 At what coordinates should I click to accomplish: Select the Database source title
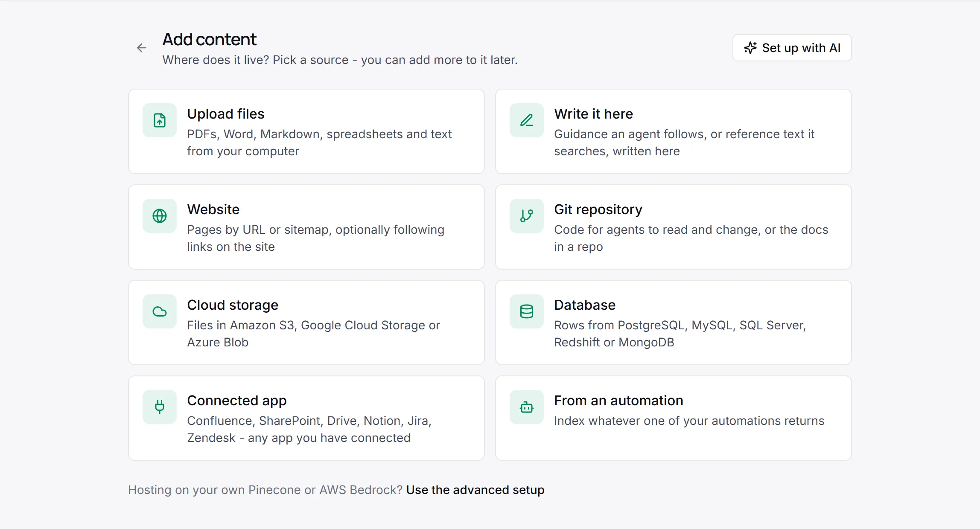click(585, 305)
